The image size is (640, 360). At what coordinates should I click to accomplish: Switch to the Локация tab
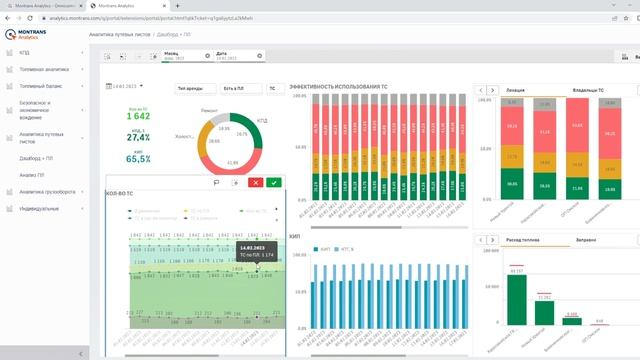[515, 90]
